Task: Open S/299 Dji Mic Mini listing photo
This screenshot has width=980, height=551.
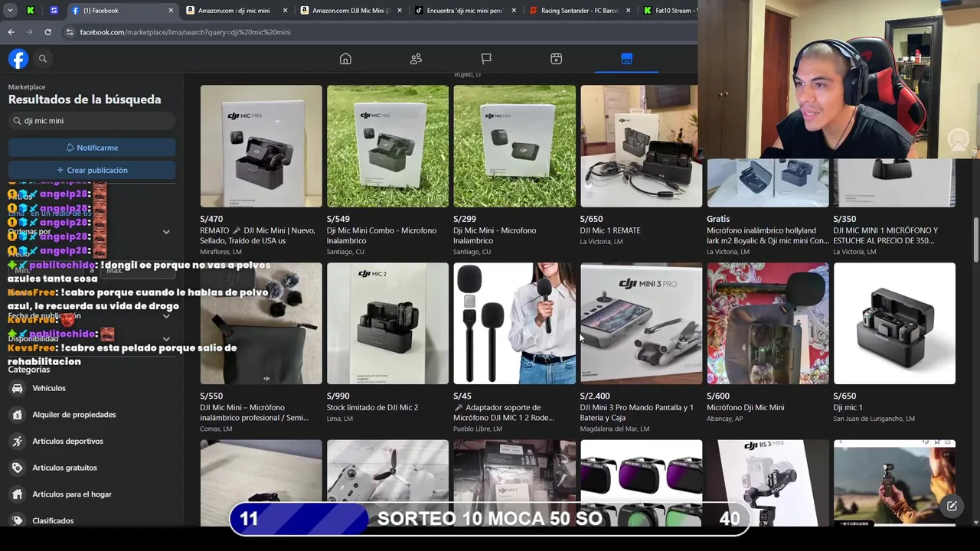Action: pyautogui.click(x=514, y=146)
